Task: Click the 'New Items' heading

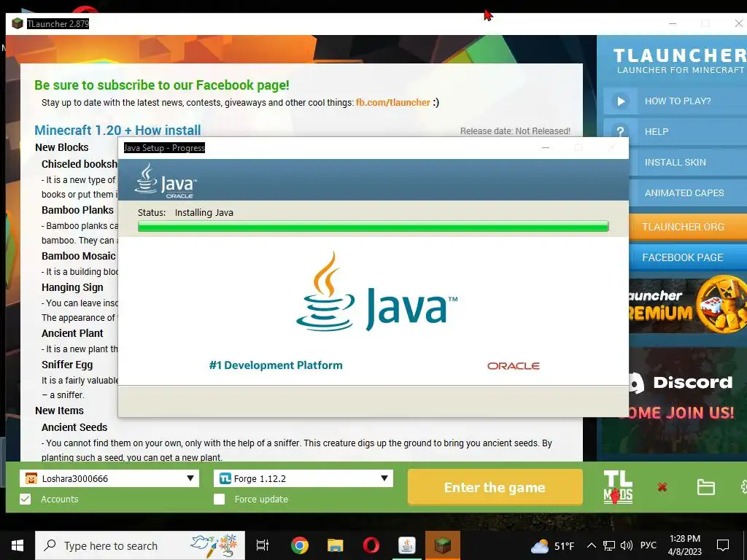Action: coord(59,411)
